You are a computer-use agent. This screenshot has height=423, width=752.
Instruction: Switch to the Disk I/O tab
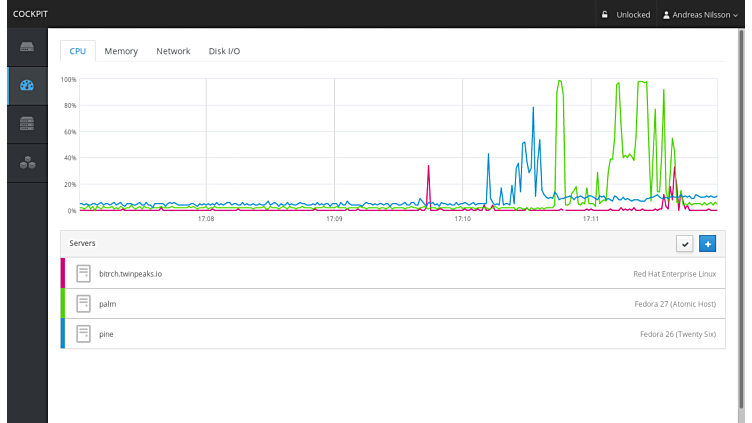[224, 51]
